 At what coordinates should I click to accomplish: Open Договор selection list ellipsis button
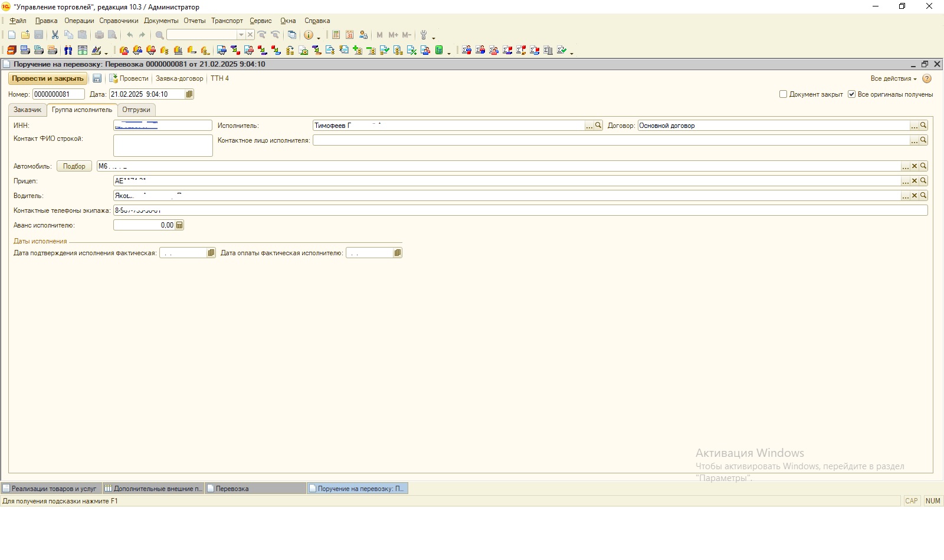[914, 126]
